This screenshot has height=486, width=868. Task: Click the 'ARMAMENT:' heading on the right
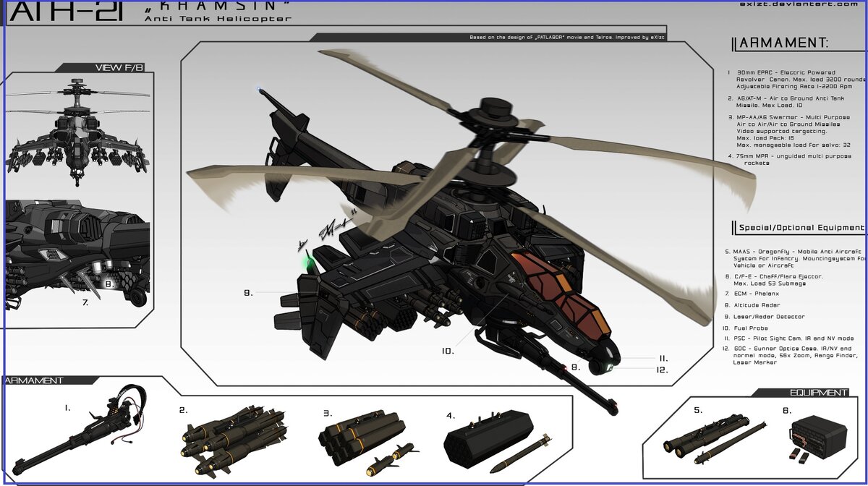pyautogui.click(x=786, y=43)
